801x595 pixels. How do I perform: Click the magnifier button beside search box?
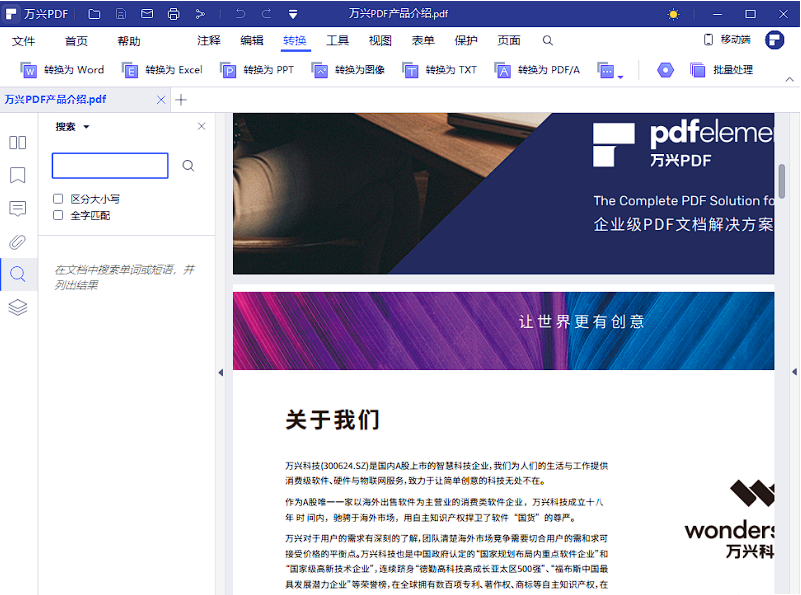[x=188, y=166]
